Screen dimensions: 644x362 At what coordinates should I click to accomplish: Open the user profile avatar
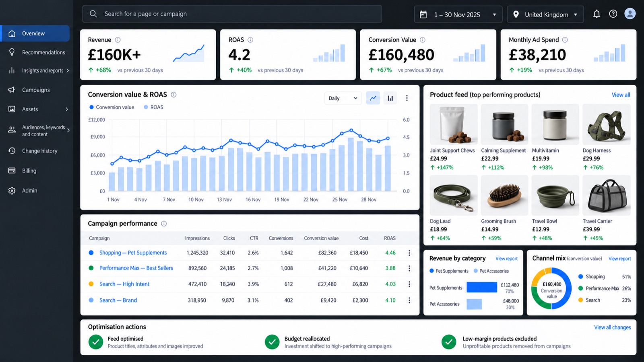coord(630,14)
